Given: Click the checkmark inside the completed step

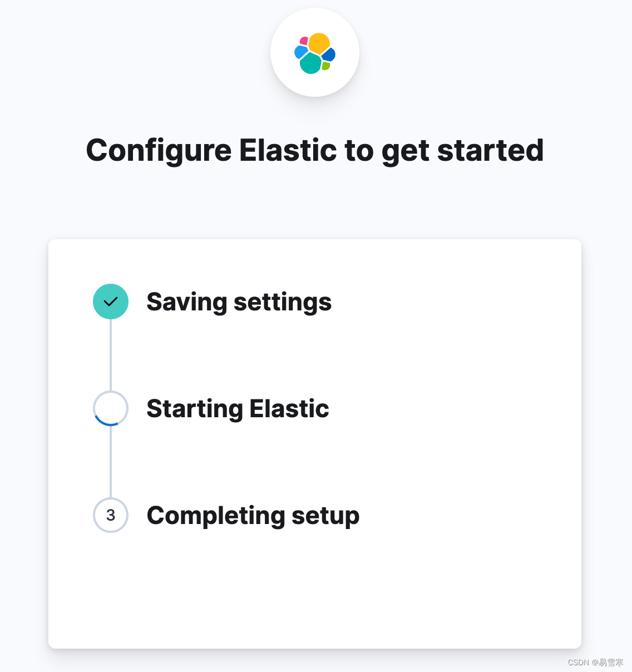Looking at the screenshot, I should point(110,302).
